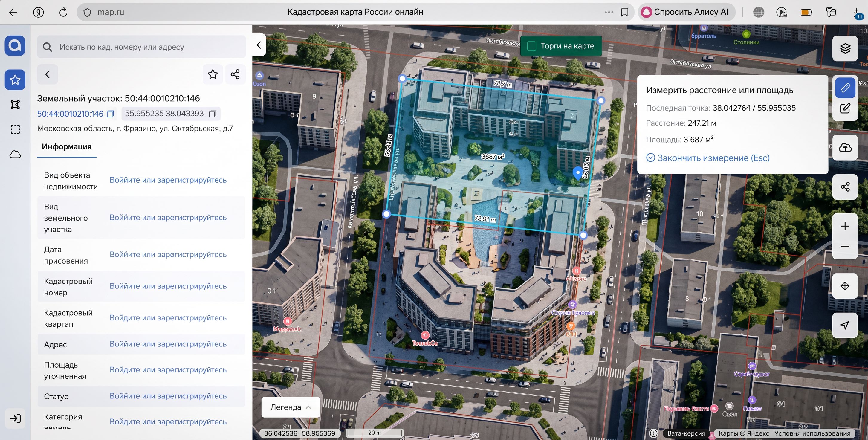868x440 pixels.
Task: Add parcel to favorites star icon
Action: click(213, 74)
